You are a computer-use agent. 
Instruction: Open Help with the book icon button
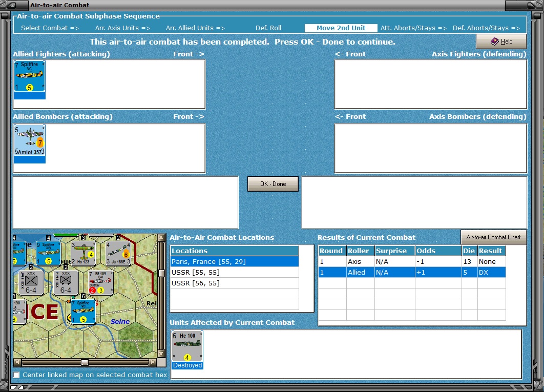(x=501, y=42)
